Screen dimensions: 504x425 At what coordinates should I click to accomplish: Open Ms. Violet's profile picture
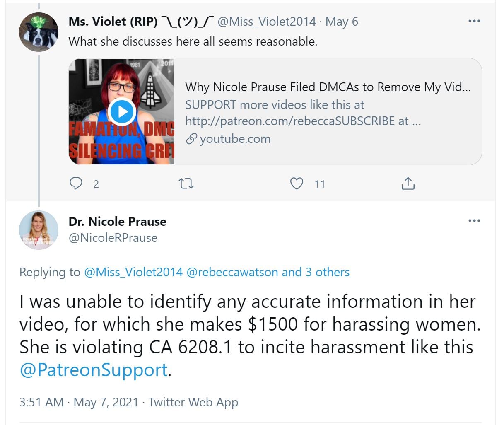39,32
